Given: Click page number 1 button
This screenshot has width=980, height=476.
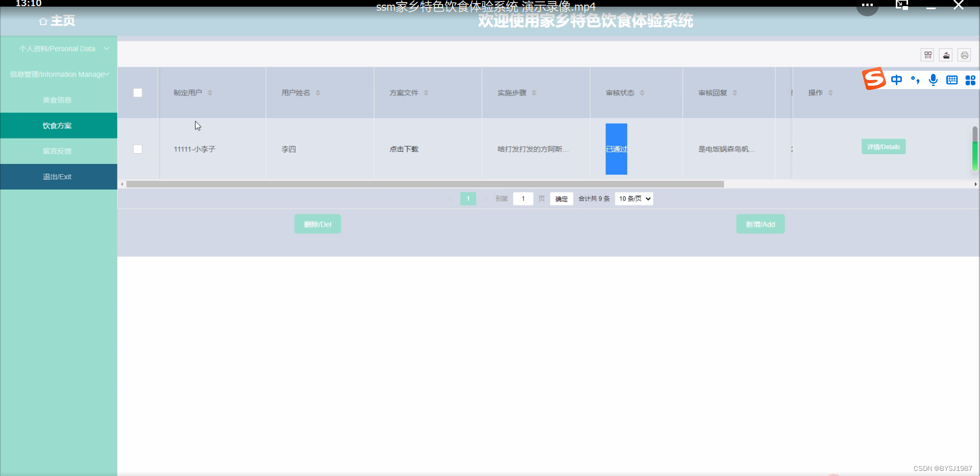Looking at the screenshot, I should tap(468, 199).
